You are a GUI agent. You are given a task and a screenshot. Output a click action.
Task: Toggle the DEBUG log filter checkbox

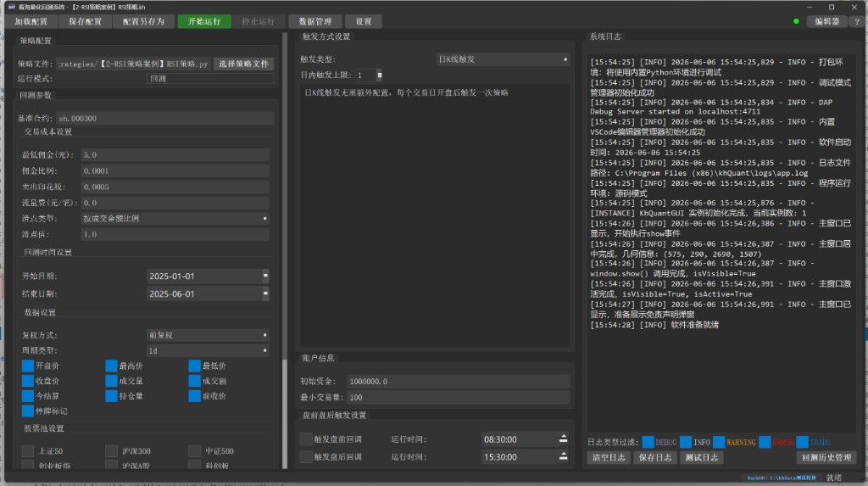pyautogui.click(x=648, y=442)
